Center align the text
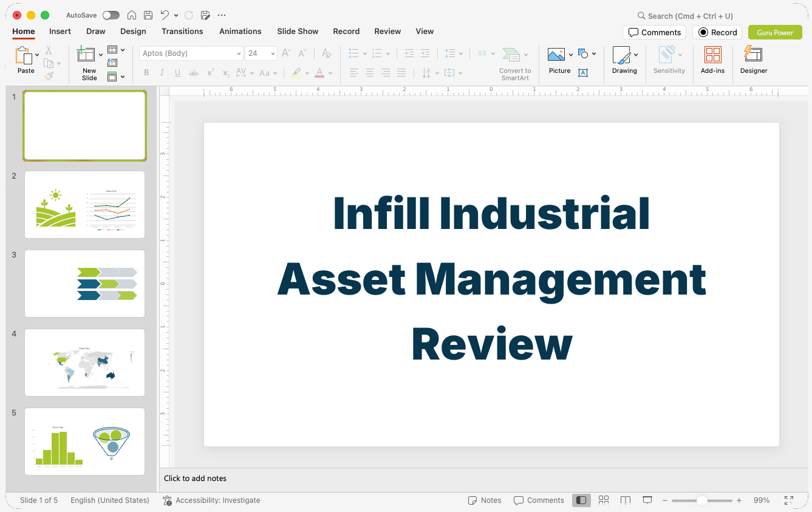The height and width of the screenshot is (512, 812). pos(369,73)
